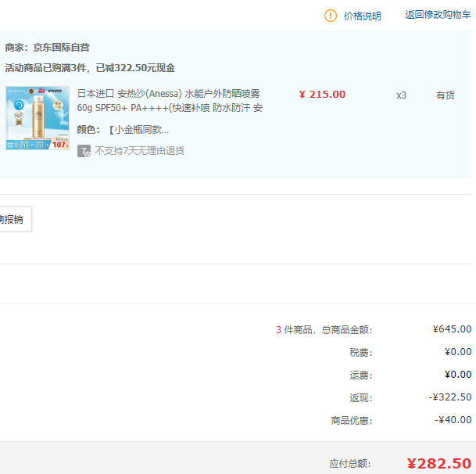Select the 已减322.50元现金 promotion text

click(x=135, y=68)
